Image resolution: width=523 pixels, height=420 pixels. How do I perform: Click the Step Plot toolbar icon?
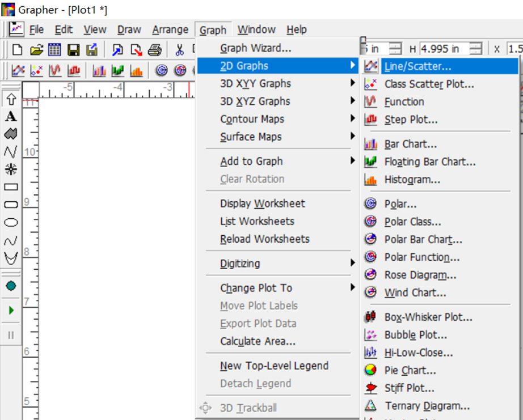(74, 70)
